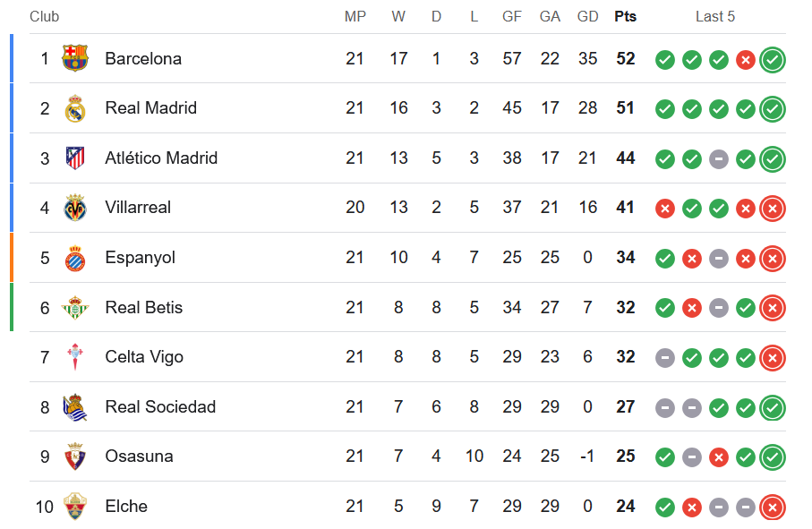
Task: Click the Villarreal club crest
Action: (x=75, y=208)
